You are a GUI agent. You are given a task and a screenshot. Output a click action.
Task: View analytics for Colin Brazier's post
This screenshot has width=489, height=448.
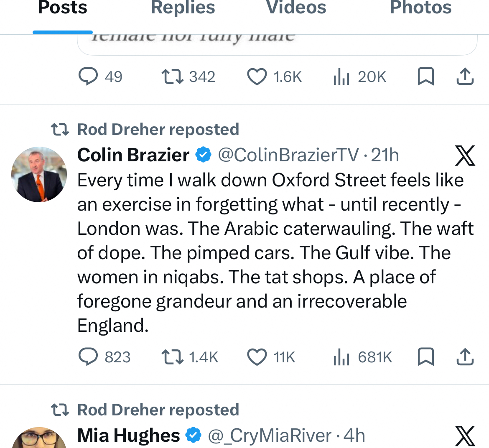click(341, 357)
